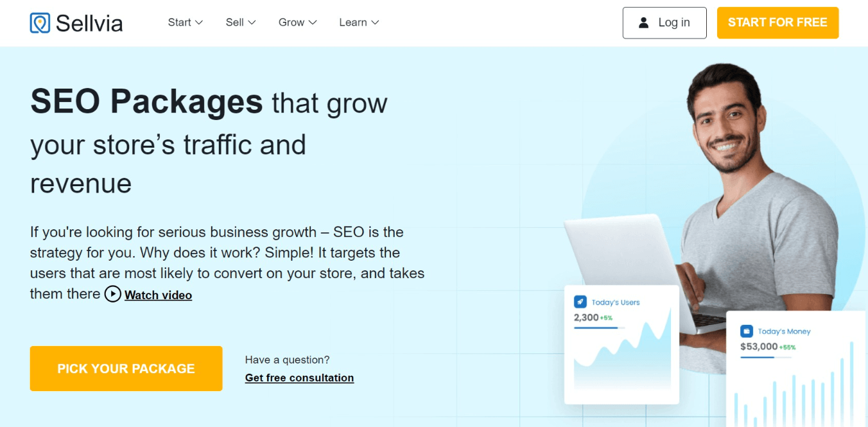Image resolution: width=868 pixels, height=427 pixels.
Task: Expand the Start dropdown chevron
Action: 199,22
